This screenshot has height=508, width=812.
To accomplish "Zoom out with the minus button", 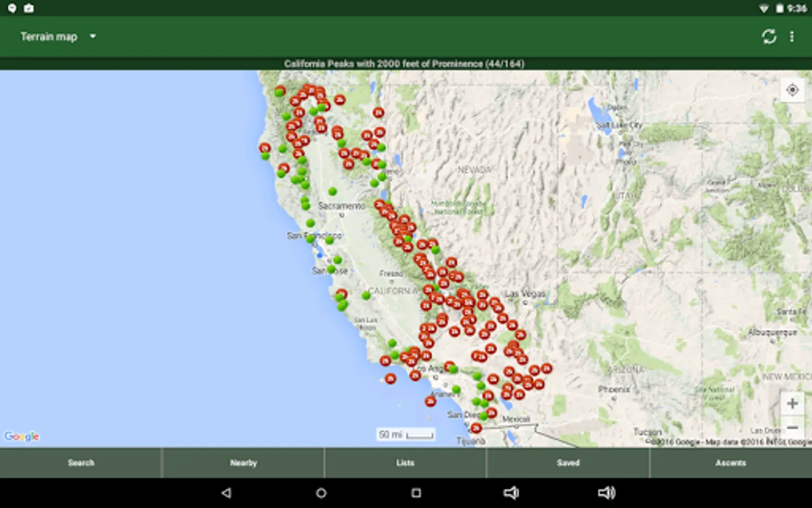I will tap(792, 427).
